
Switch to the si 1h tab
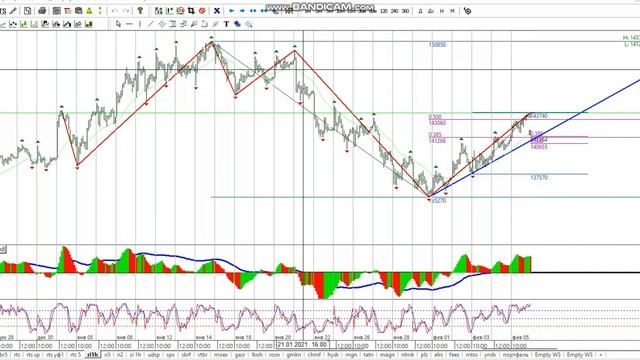point(135,355)
